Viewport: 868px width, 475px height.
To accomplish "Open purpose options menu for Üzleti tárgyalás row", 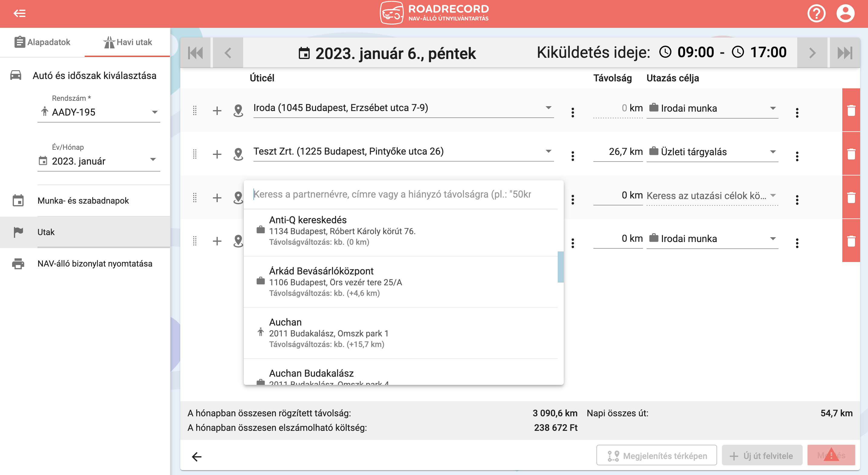I will point(797,156).
